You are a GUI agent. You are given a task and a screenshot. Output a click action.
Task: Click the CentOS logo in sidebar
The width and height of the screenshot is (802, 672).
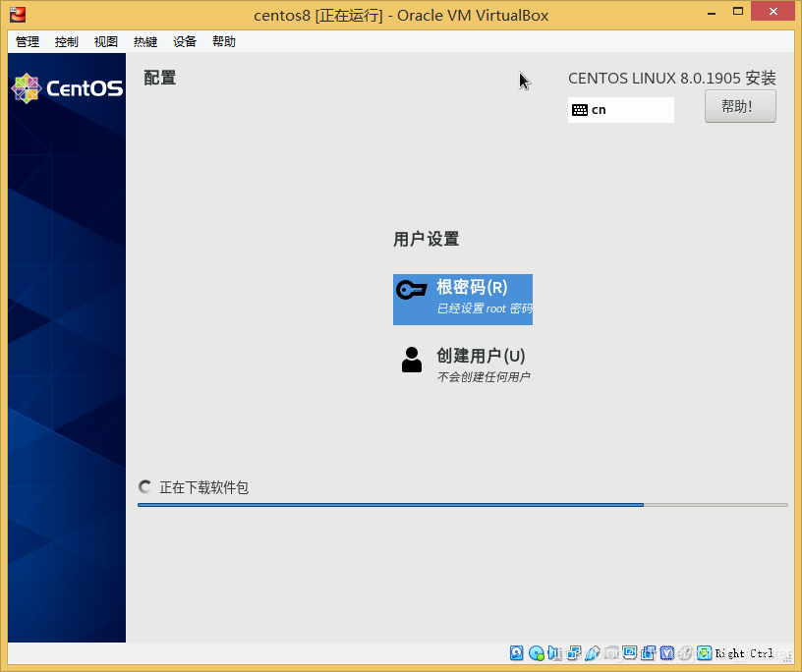point(67,88)
